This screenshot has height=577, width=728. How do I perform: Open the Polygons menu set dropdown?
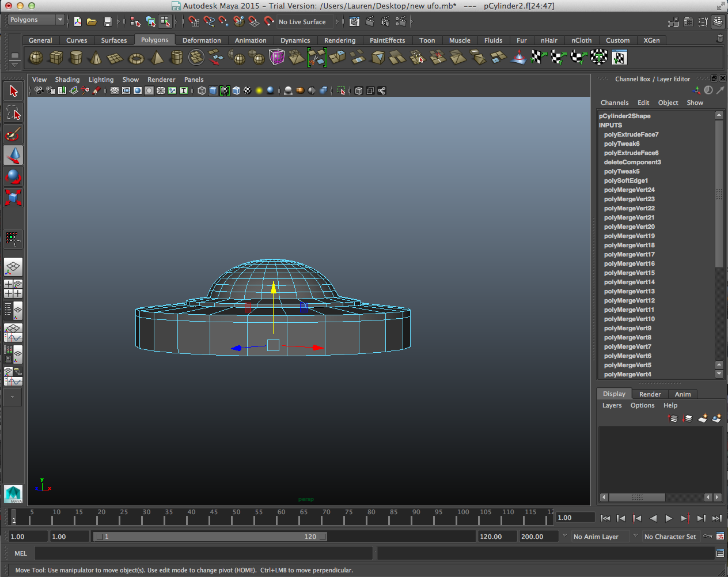(36, 20)
